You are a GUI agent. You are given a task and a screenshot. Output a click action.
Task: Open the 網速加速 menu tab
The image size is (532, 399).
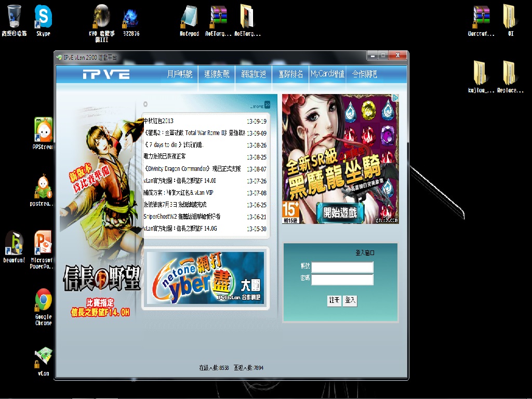(x=254, y=74)
